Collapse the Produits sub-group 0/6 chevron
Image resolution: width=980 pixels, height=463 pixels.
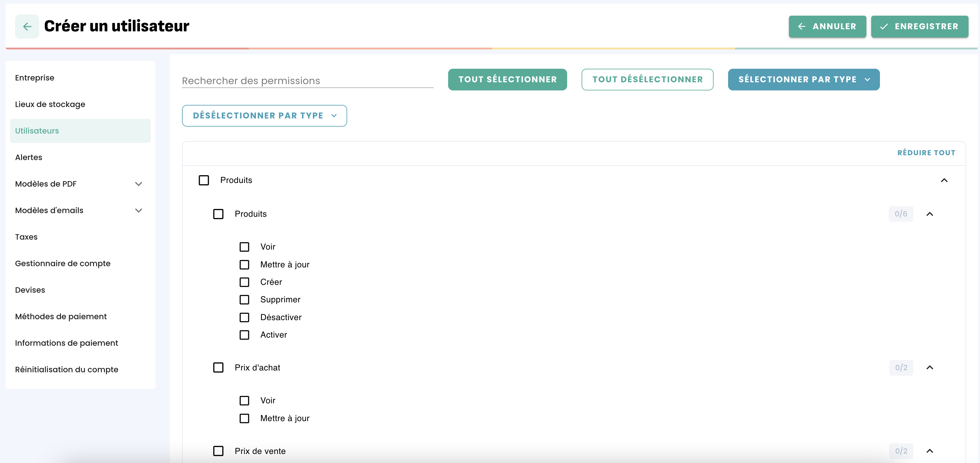point(929,214)
